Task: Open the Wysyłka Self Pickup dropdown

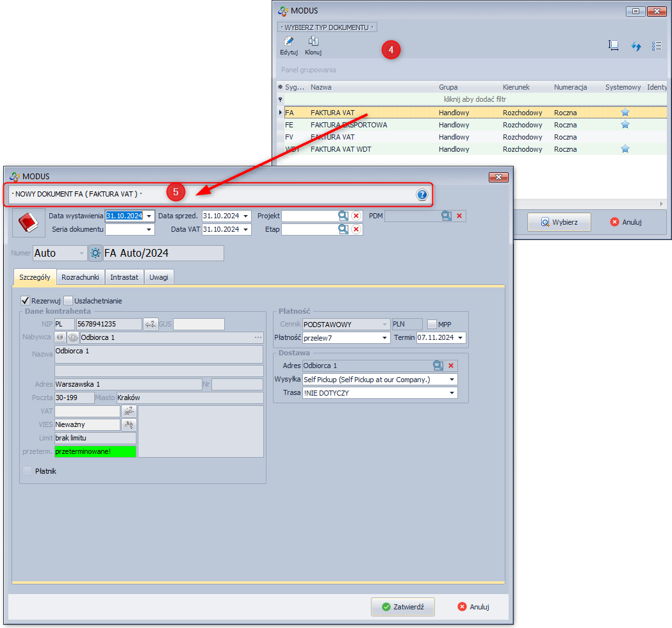Action: pos(452,380)
